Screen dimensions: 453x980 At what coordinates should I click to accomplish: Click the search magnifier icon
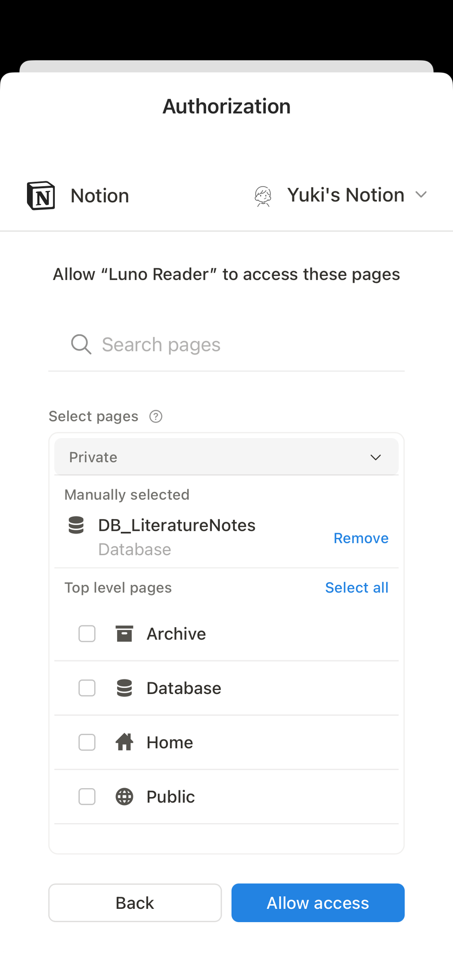[81, 344]
